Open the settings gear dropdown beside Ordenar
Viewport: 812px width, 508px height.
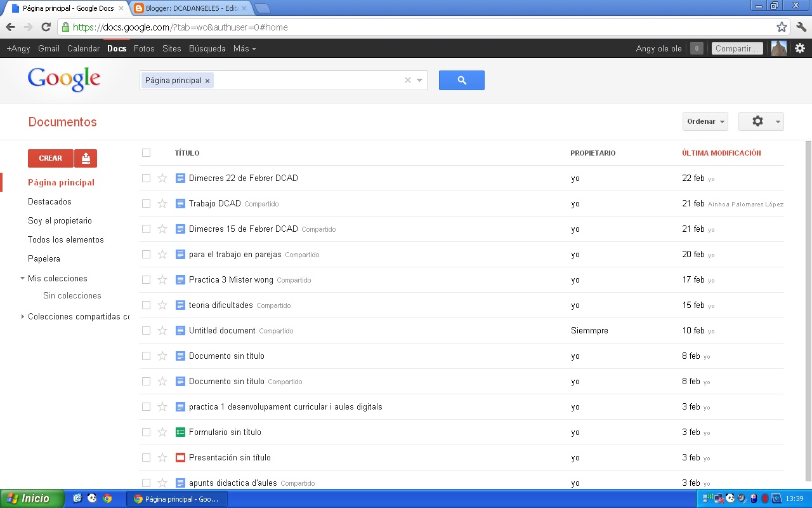(761, 121)
